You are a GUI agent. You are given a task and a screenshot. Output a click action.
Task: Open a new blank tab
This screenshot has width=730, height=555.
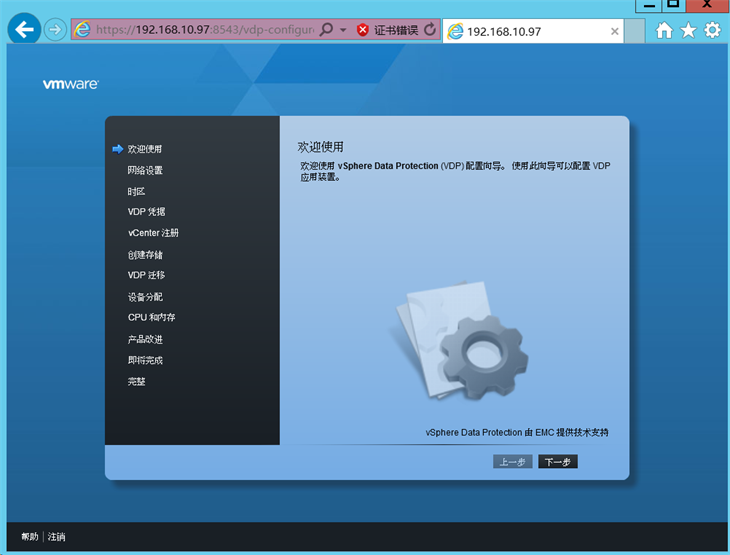635,31
